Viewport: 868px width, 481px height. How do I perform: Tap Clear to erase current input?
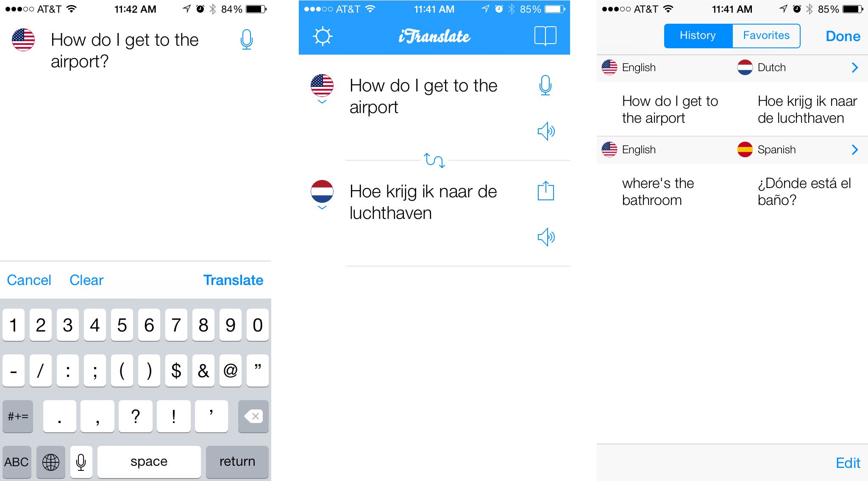(x=87, y=279)
